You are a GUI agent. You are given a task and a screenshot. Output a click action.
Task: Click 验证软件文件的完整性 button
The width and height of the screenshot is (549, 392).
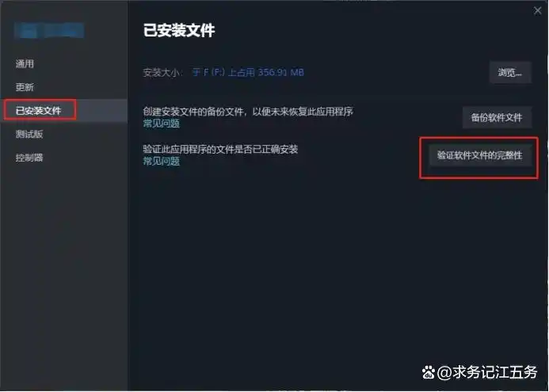[479, 155]
